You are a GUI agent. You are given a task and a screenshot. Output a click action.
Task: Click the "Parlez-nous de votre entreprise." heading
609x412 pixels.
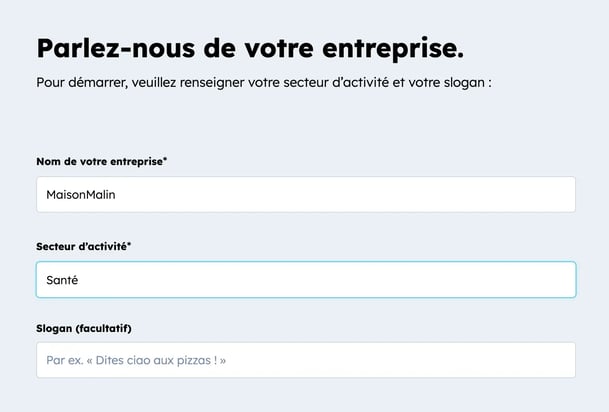[250, 48]
